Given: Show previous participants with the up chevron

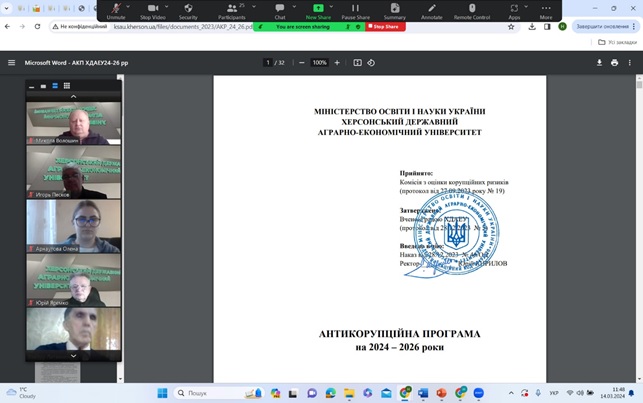Looking at the screenshot, I should 73,97.
